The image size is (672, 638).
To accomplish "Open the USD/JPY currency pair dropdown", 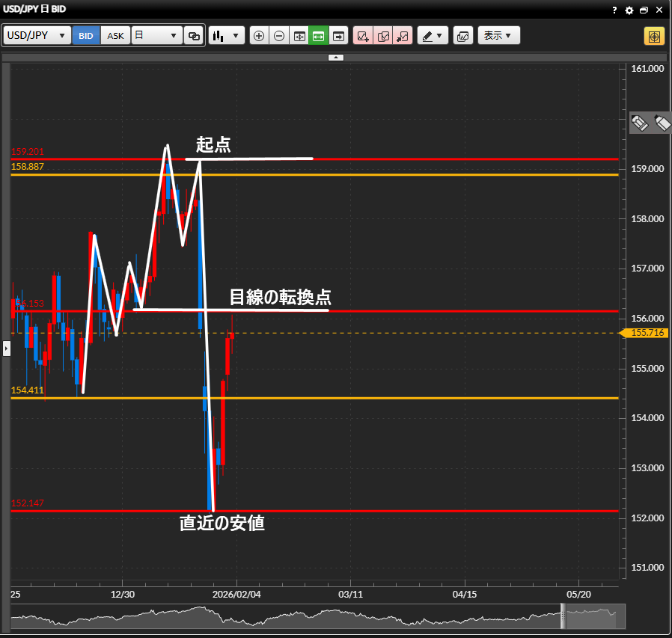I will pos(37,36).
